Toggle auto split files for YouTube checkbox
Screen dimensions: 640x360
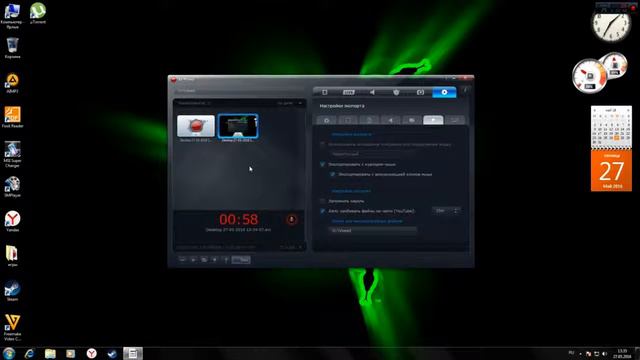[x=322, y=211]
